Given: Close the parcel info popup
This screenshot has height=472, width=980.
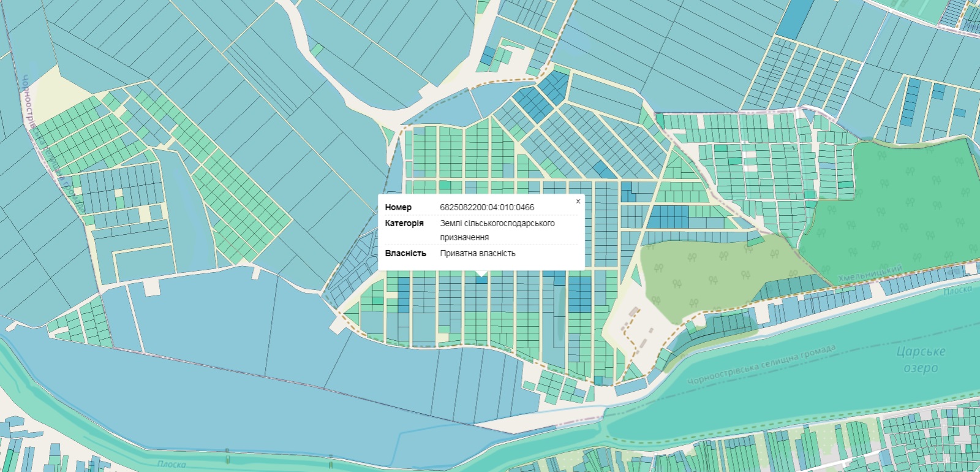Looking at the screenshot, I should 578,201.
